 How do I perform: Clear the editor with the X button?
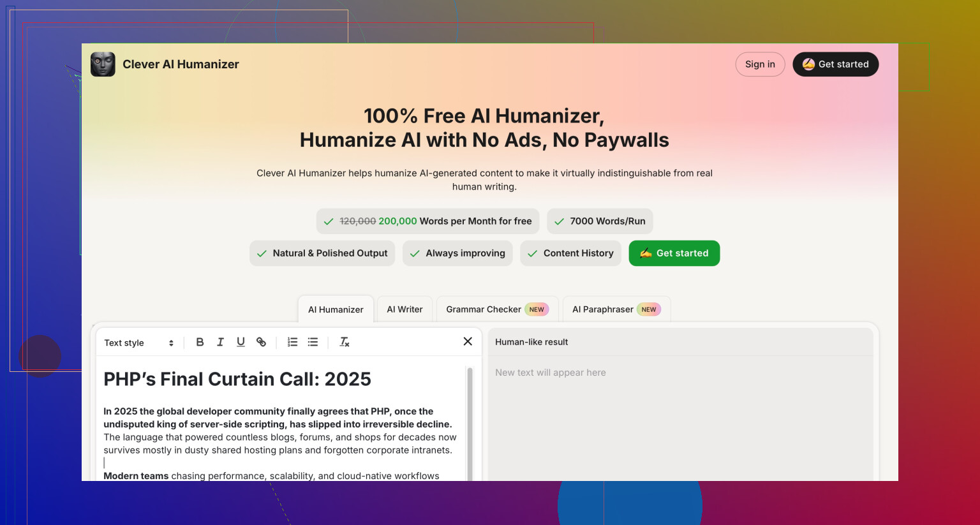(468, 341)
